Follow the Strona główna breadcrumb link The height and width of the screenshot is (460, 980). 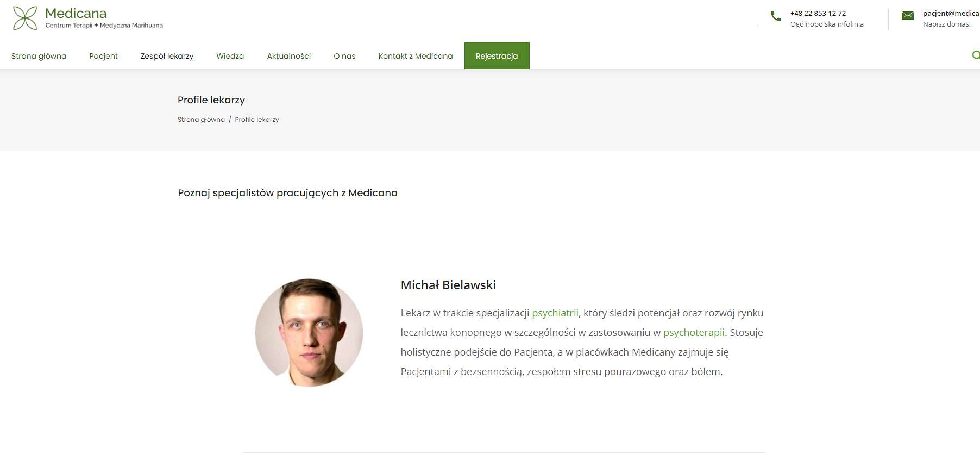click(201, 120)
